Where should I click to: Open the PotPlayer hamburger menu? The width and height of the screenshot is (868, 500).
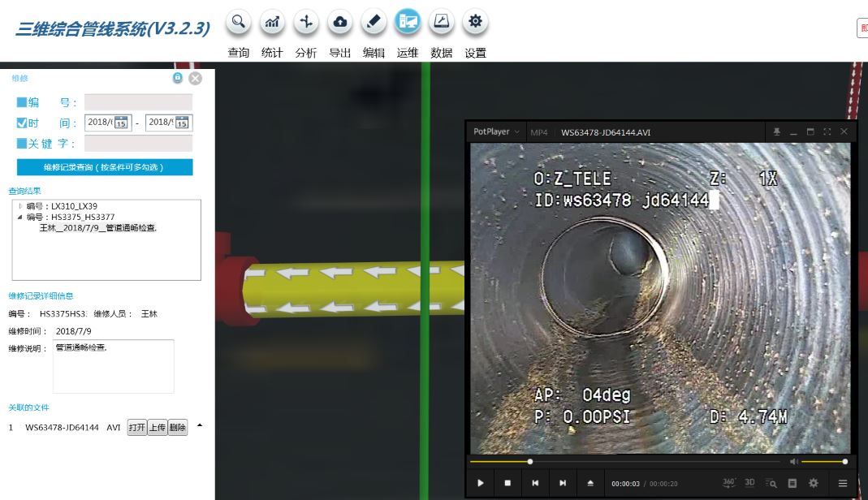(843, 484)
